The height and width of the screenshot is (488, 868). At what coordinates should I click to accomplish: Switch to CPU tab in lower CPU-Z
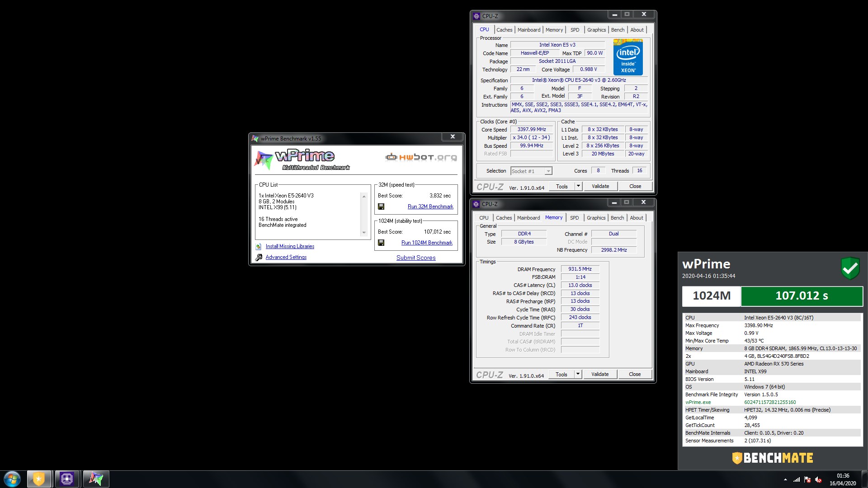[484, 218]
